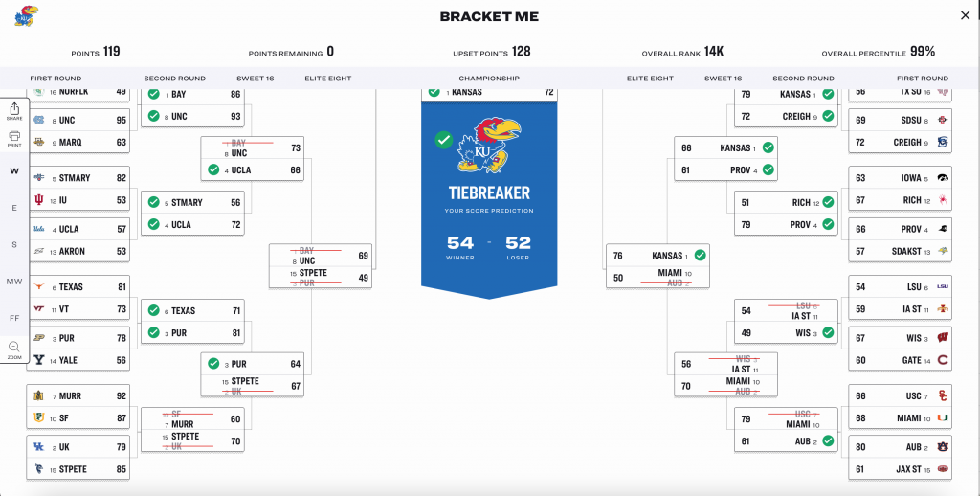The width and height of the screenshot is (980, 496).
Task: Click the Texas Longhorns logo
Action: (39, 287)
